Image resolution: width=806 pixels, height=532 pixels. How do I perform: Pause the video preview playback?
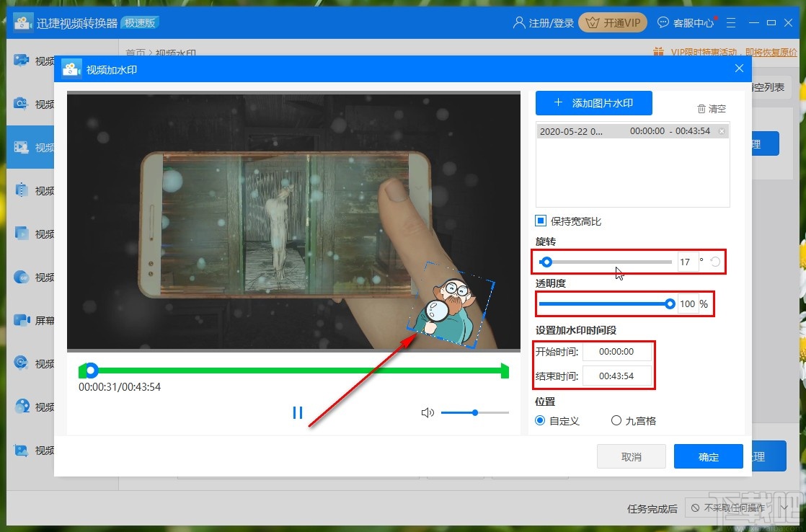click(x=298, y=412)
